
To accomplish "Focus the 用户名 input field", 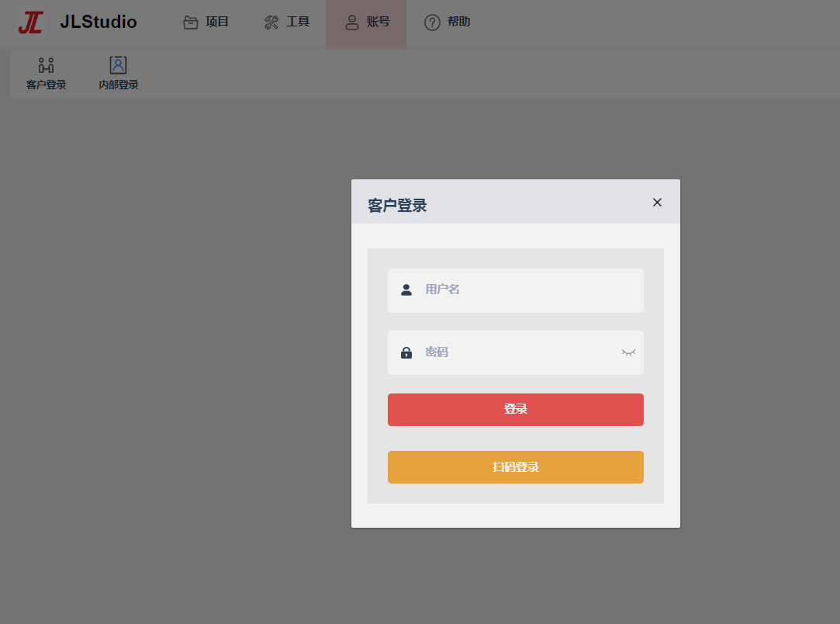I will (515, 290).
